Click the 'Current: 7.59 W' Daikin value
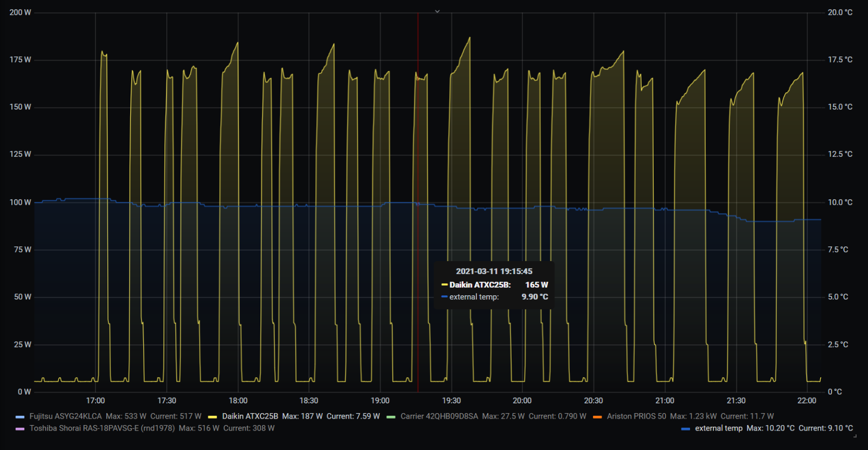This screenshot has height=450, width=868. pos(353,416)
